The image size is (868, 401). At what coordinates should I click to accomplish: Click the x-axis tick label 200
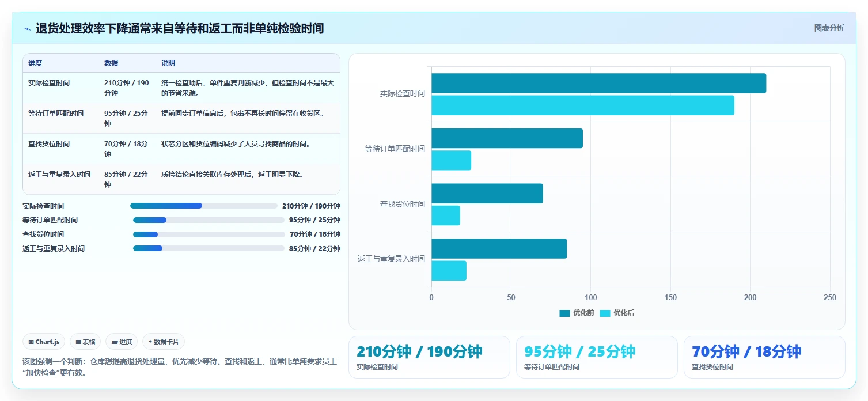(x=750, y=297)
